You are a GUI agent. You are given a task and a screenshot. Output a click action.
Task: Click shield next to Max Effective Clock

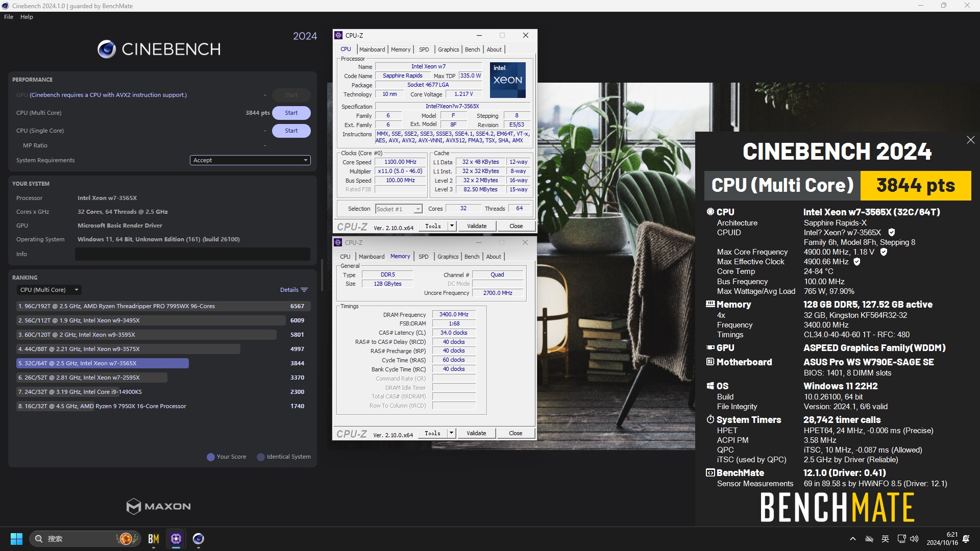point(857,262)
